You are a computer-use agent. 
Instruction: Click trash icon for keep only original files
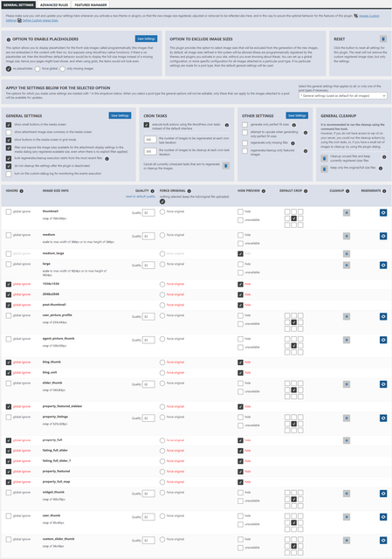coord(324,169)
